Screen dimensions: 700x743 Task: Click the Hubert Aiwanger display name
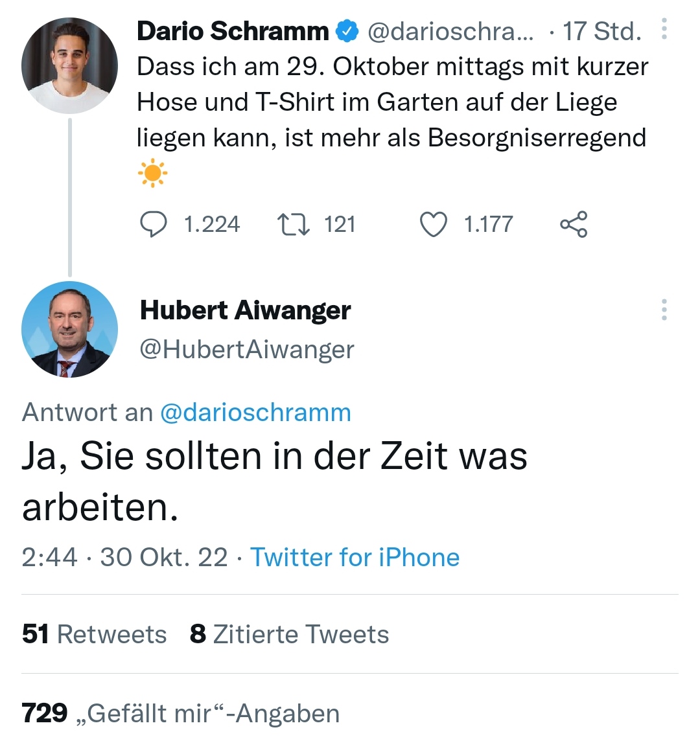245,310
